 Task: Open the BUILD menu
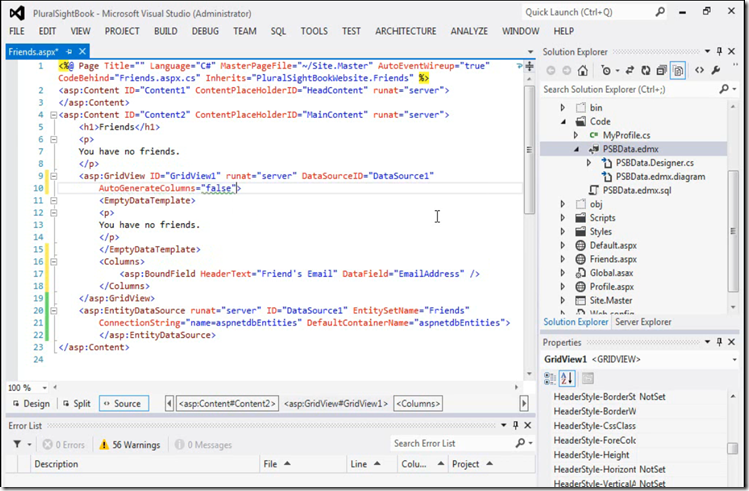165,31
